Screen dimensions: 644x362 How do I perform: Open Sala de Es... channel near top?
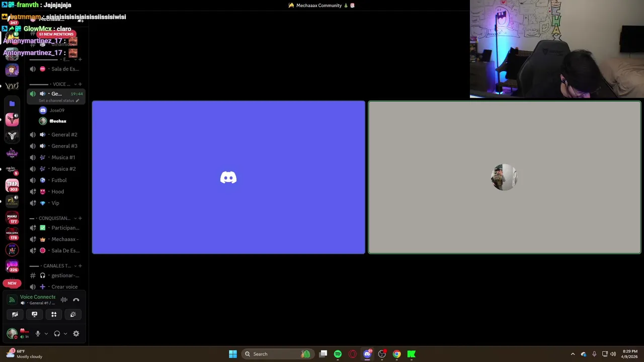(56, 69)
